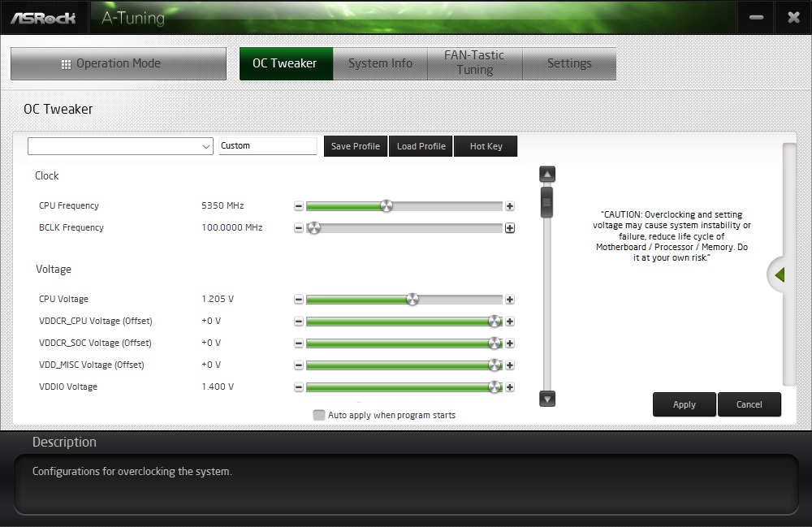Image resolution: width=812 pixels, height=527 pixels.
Task: Cancel the overclocking changes
Action: point(749,404)
